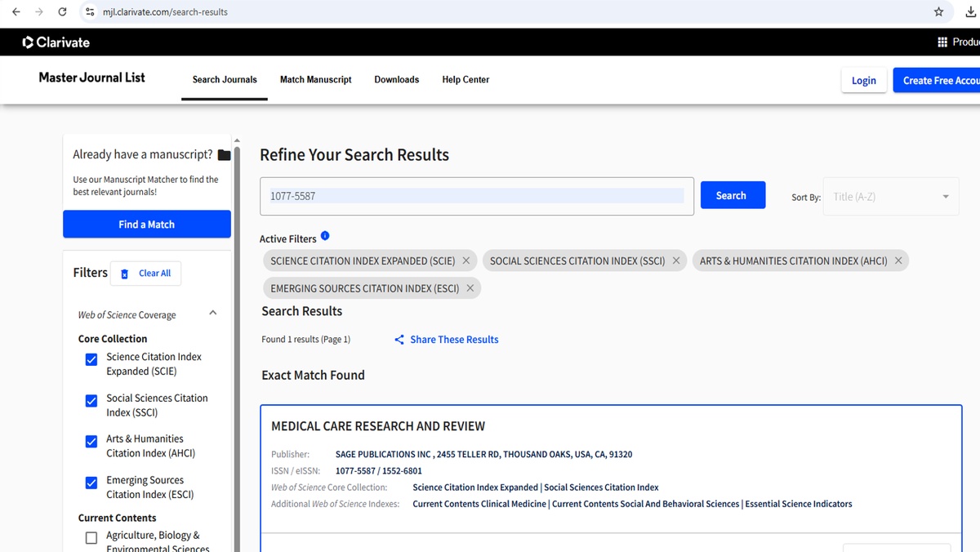Uncheck Emerging Sources Citation Index checkbox

tap(91, 483)
